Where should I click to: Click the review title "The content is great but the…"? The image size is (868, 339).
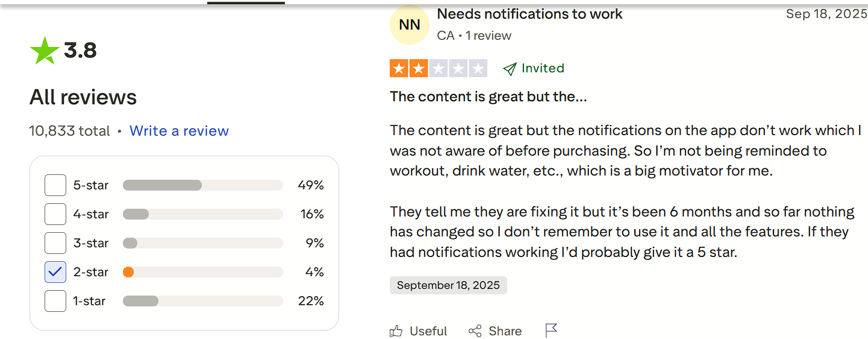click(488, 97)
